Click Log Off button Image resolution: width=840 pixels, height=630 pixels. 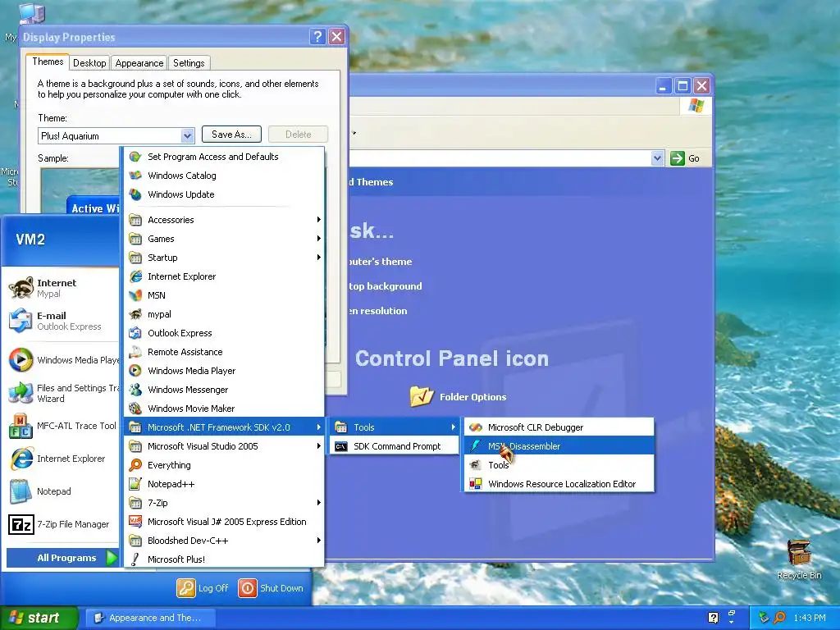coord(203,587)
